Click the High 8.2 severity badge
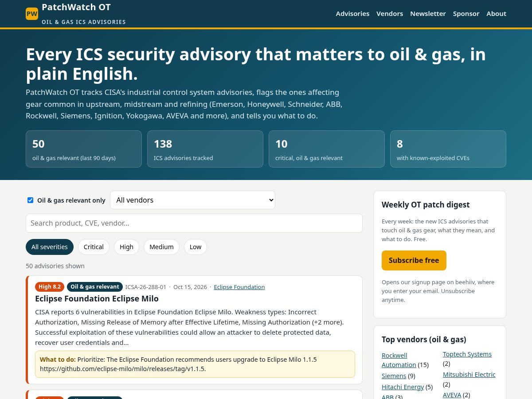Viewport: 532px width, 399px height. (x=50, y=287)
